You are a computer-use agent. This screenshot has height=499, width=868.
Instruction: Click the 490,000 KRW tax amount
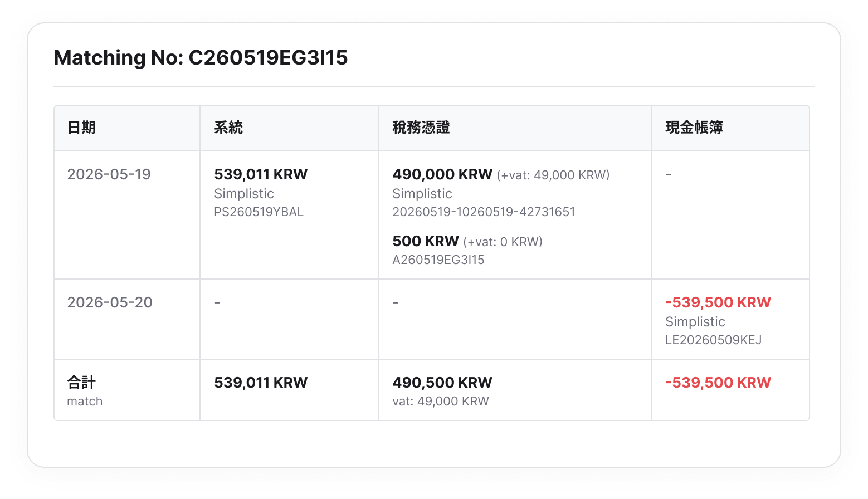click(x=442, y=174)
